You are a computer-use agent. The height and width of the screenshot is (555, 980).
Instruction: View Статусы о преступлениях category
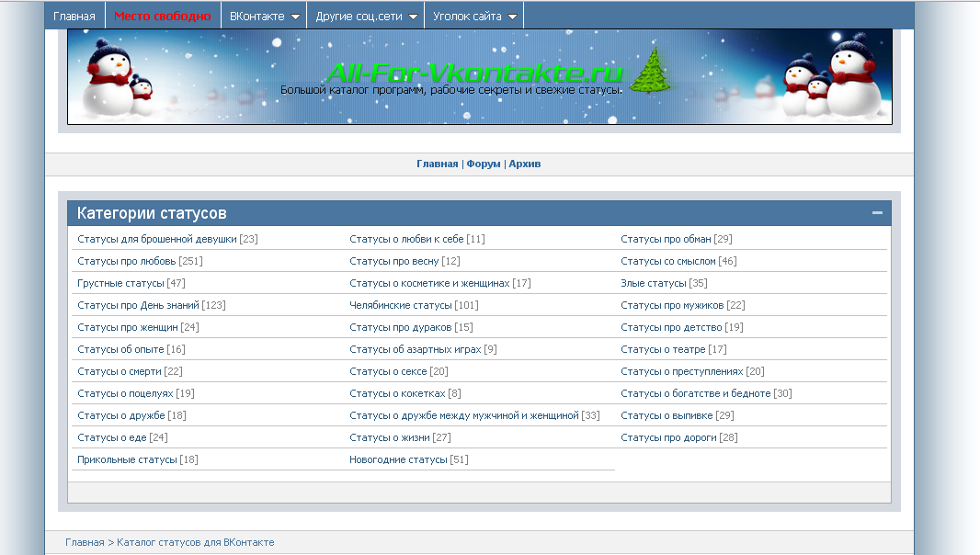[x=682, y=371]
